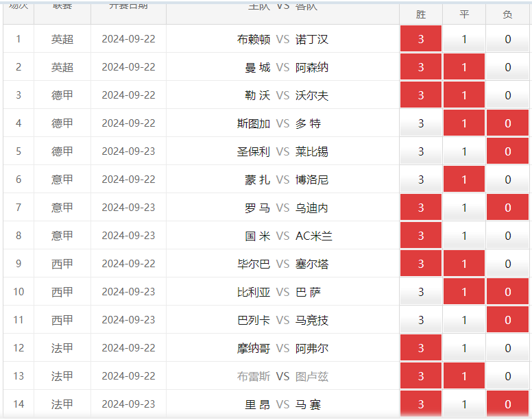Screen dimensions: 532x420
Task: Toggle win (3) for 罗马 VS 乌迪内
Action: [x=421, y=208]
